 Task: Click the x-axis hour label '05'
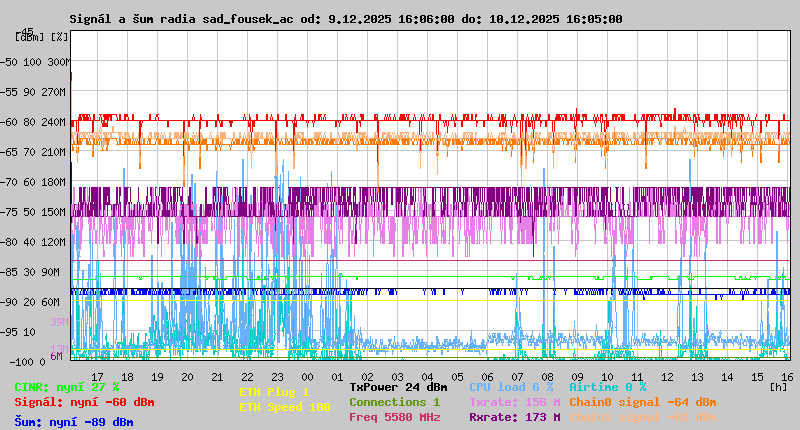click(457, 377)
